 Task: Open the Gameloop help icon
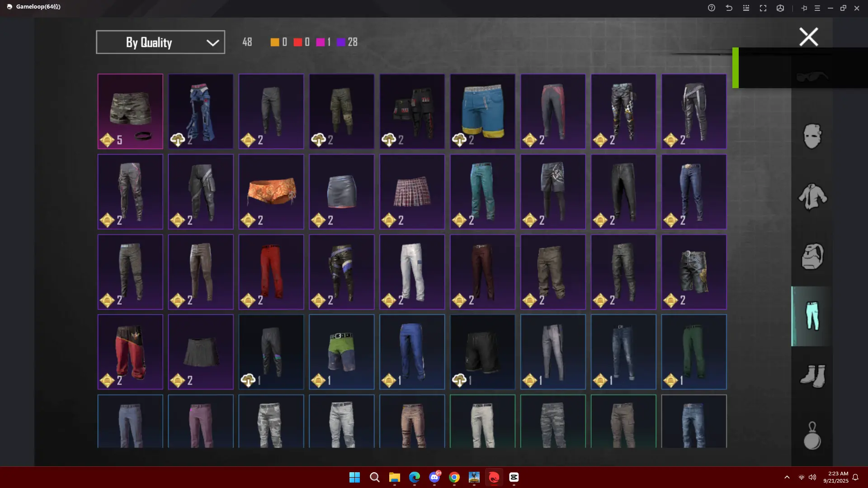tap(712, 8)
